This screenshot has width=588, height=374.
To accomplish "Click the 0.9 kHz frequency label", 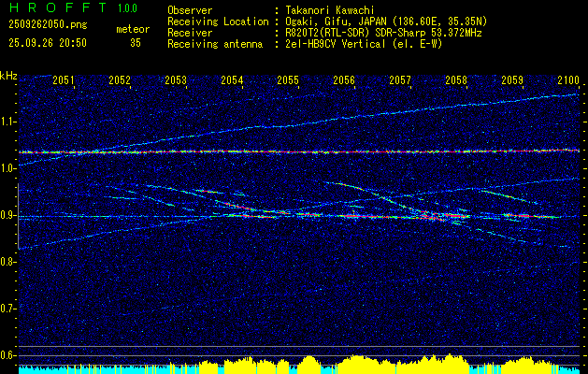I will 7,215.
